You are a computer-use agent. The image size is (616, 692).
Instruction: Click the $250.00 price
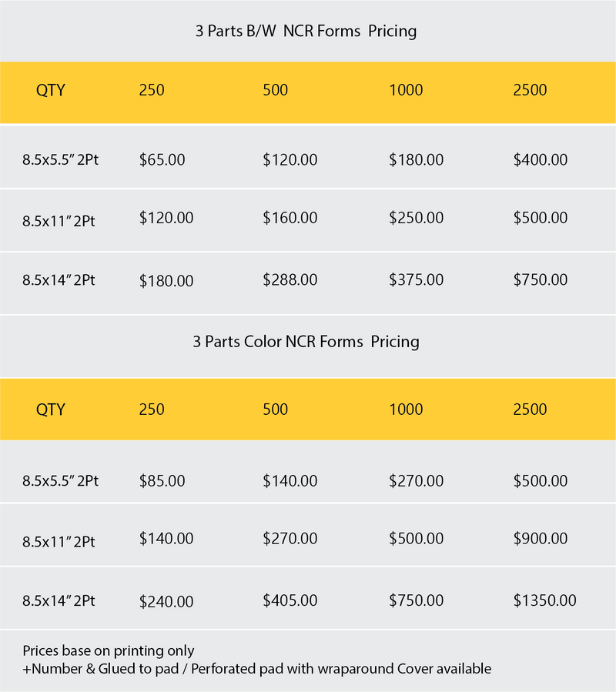(x=416, y=218)
